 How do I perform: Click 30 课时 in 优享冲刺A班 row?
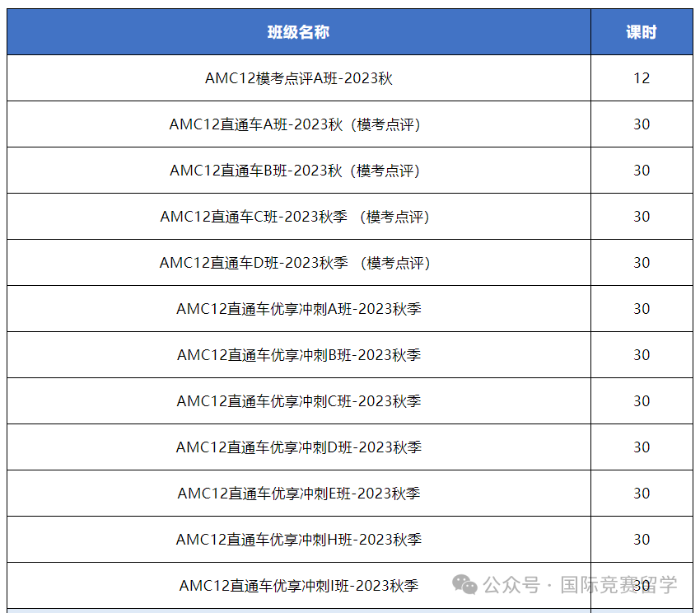(642, 309)
